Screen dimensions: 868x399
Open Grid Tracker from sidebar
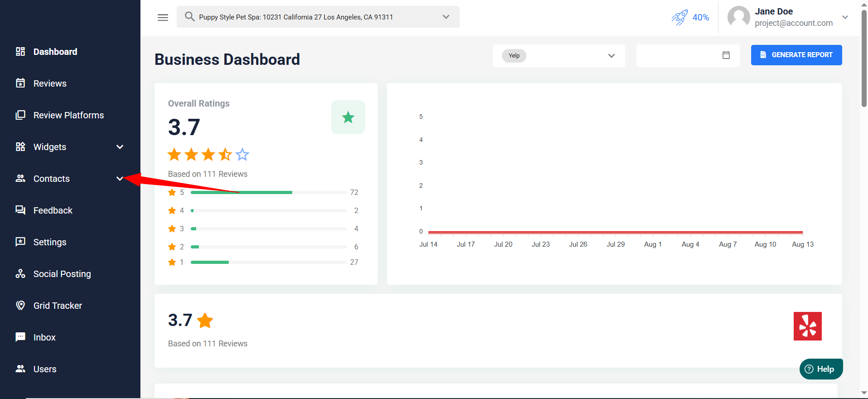click(x=58, y=306)
